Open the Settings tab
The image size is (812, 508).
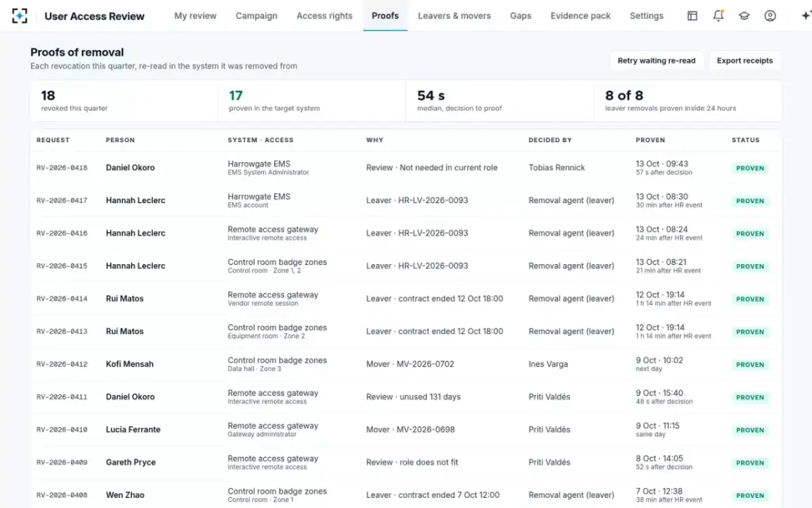pos(647,16)
